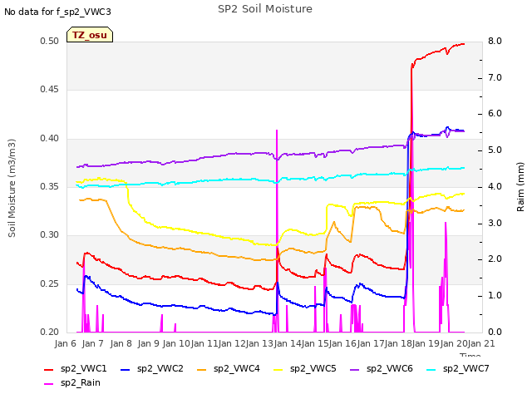Click the sp2_VWC1 legend entry

pos(76,368)
